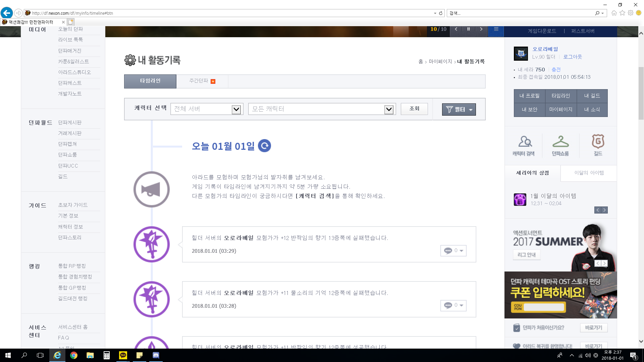Click 바로가기 next to 던파가 처음이신가요?
Viewport: 644px width, 362px height.
pos(594,328)
